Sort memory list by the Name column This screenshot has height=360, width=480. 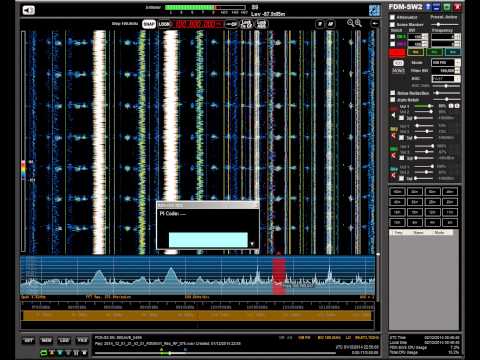point(418,233)
